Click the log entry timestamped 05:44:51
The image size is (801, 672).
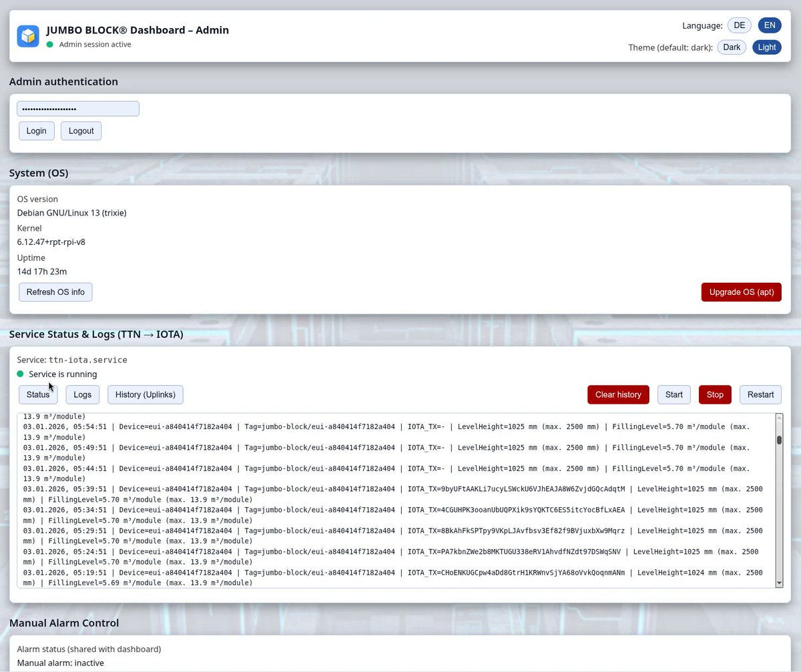[x=386, y=473]
